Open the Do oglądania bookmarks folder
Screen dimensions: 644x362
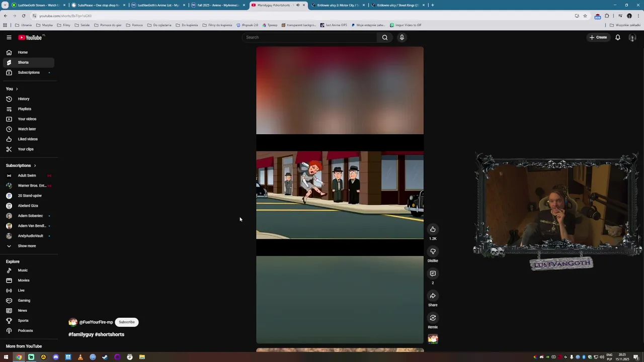[x=159, y=25]
